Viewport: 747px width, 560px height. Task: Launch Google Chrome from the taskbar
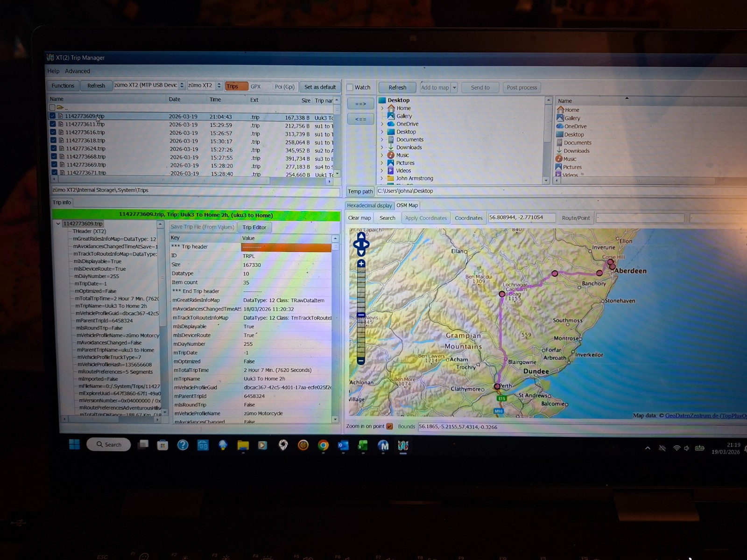(323, 446)
